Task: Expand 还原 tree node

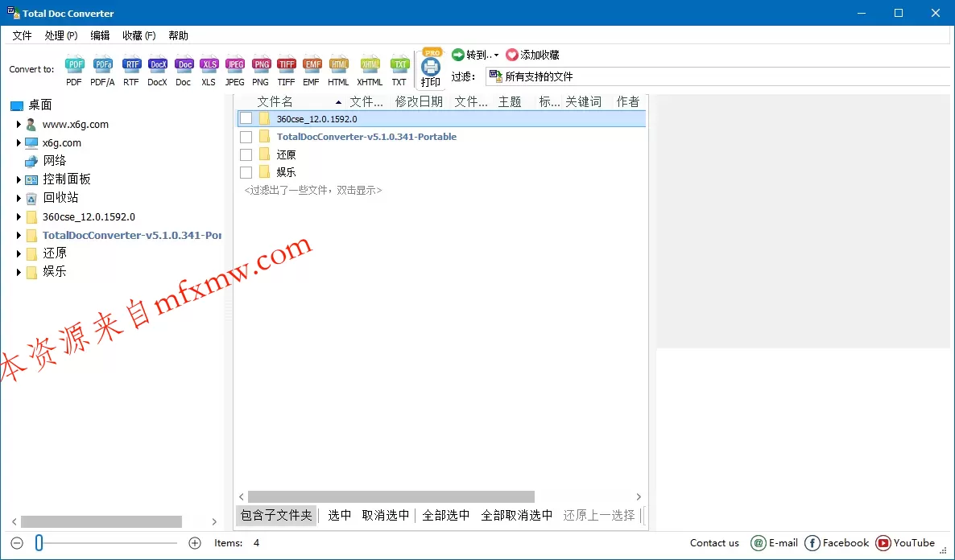Action: (19, 253)
